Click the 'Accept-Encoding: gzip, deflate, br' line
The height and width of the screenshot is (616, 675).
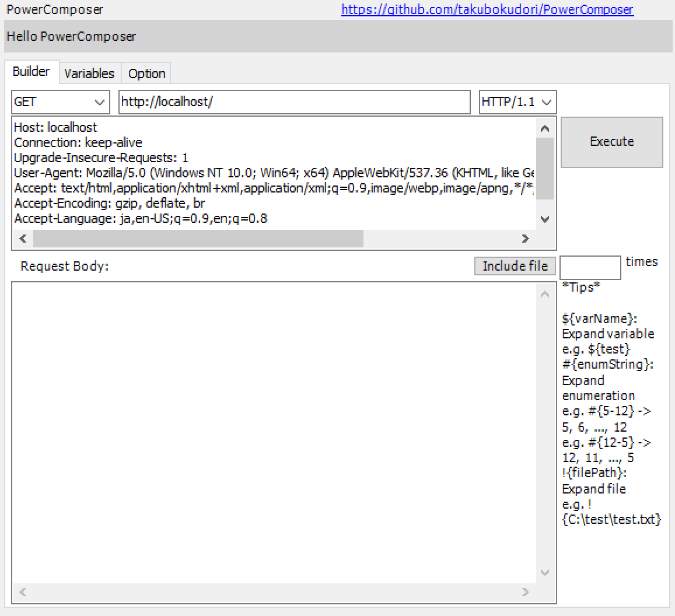point(109,203)
